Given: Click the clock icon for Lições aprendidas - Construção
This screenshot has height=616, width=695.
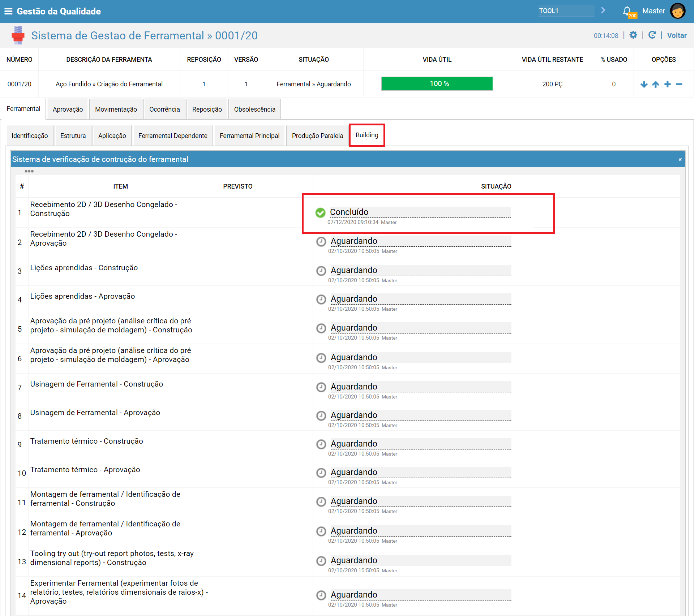Looking at the screenshot, I should [x=322, y=271].
